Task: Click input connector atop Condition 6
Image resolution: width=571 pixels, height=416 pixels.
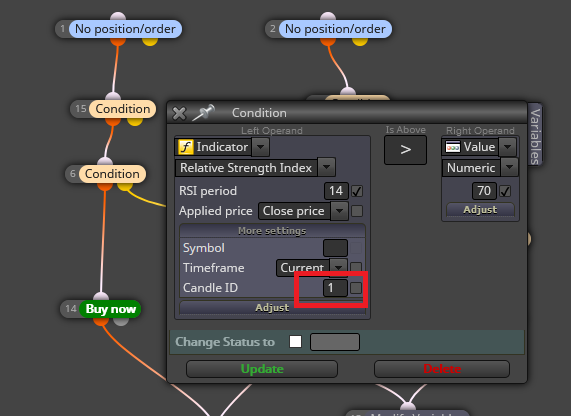Action: 105,162
